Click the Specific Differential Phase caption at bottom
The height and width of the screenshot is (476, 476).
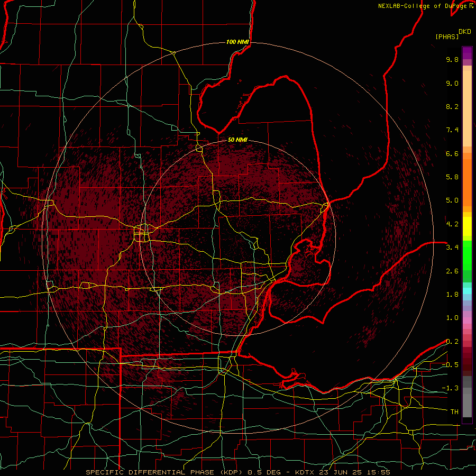pyautogui.click(x=237, y=472)
